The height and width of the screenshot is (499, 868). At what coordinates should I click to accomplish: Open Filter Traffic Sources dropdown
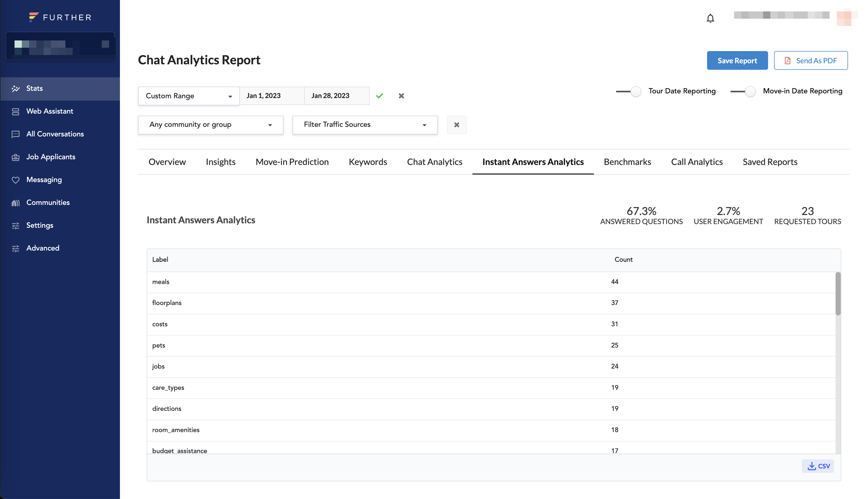point(365,125)
